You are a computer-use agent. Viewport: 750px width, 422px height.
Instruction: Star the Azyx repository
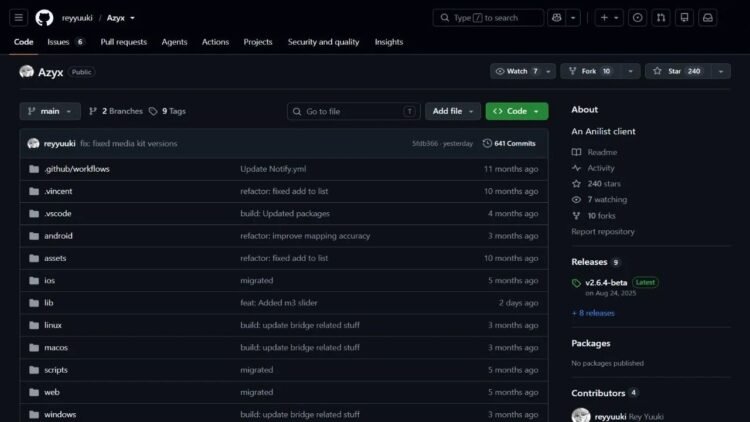click(678, 71)
